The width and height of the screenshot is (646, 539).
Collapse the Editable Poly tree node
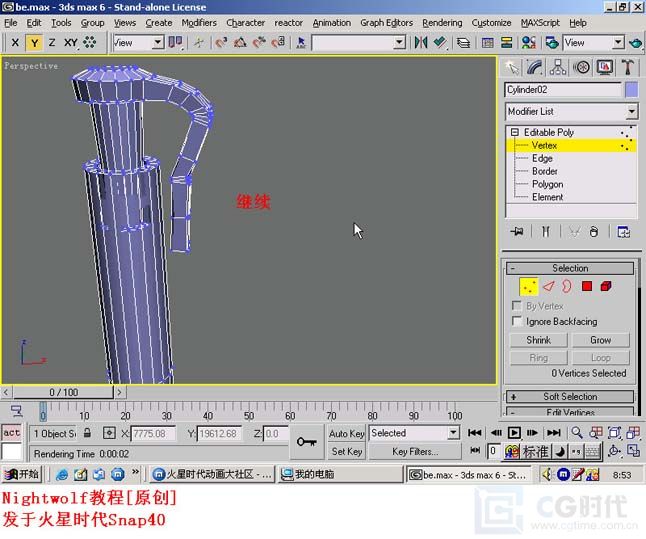click(515, 132)
